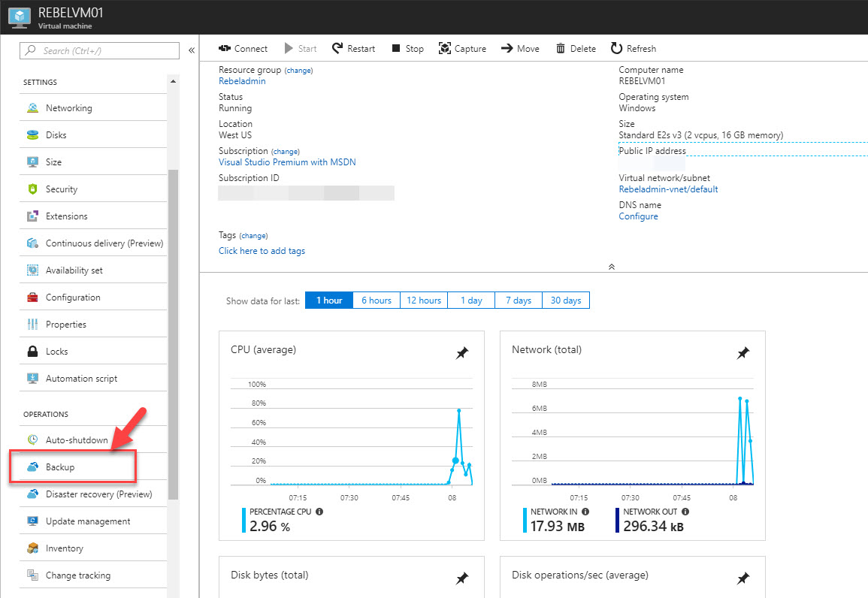This screenshot has width=868, height=598.
Task: Collapse the sidebar with double chevron
Action: (192, 50)
